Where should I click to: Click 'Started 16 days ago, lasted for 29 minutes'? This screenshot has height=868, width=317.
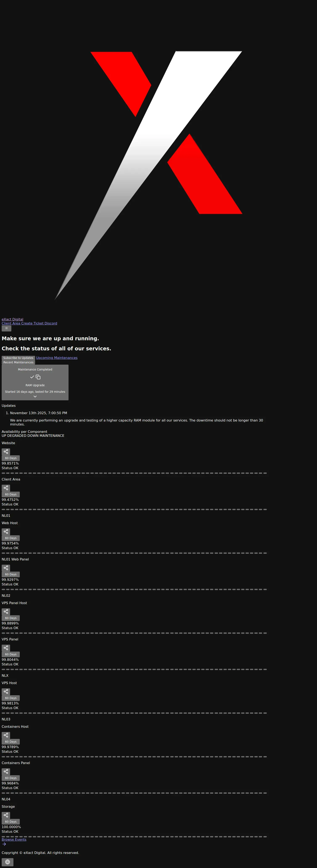[x=35, y=392]
